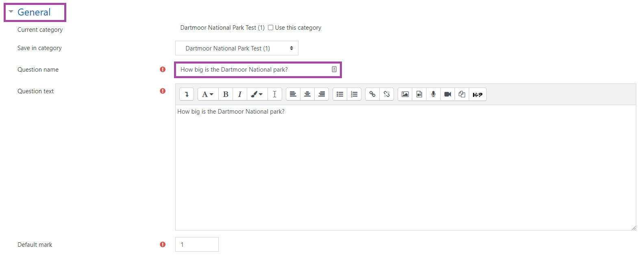Record video with the camera icon

448,94
